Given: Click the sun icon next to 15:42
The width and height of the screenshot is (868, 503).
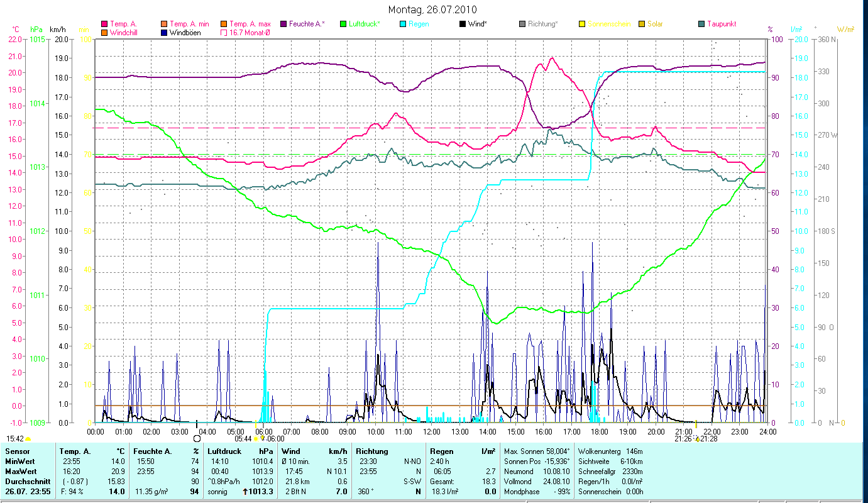Looking at the screenshot, I should coord(28,438).
